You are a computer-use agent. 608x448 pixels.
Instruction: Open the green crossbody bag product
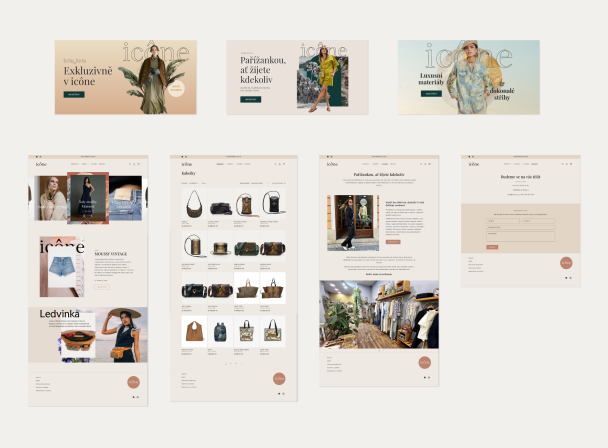tap(246, 246)
